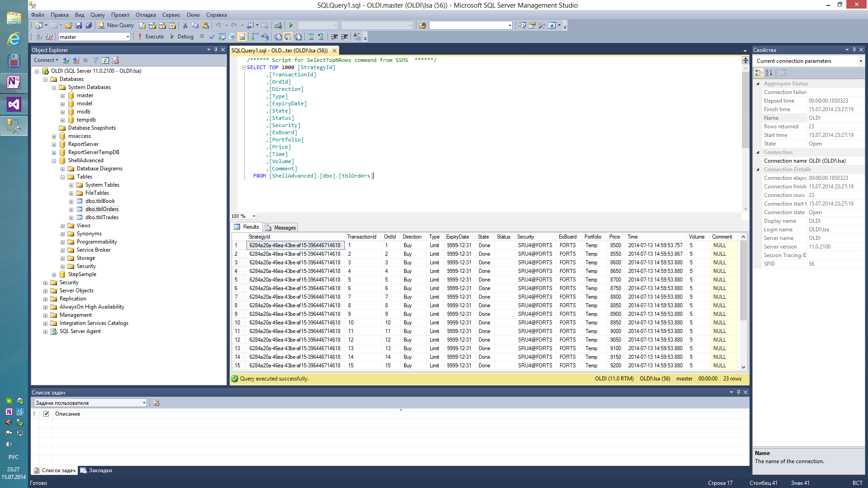This screenshot has width=868, height=488.
Task: Click Refresh icon in Object Explorer
Action: pyautogui.click(x=105, y=60)
